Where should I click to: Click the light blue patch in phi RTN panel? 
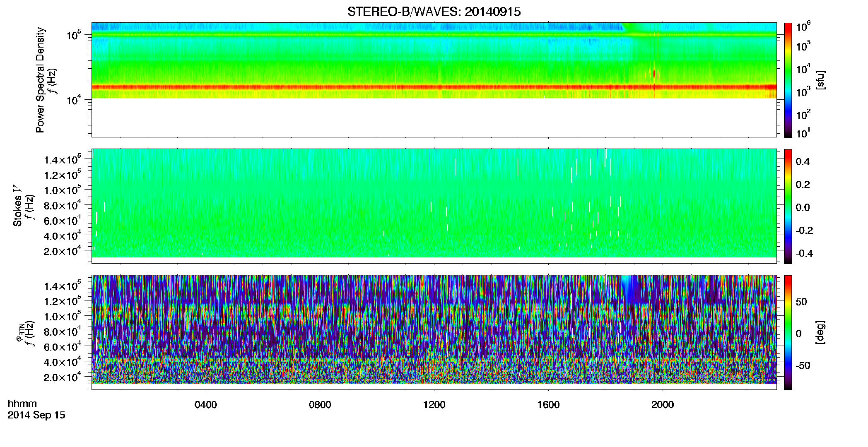[631, 289]
